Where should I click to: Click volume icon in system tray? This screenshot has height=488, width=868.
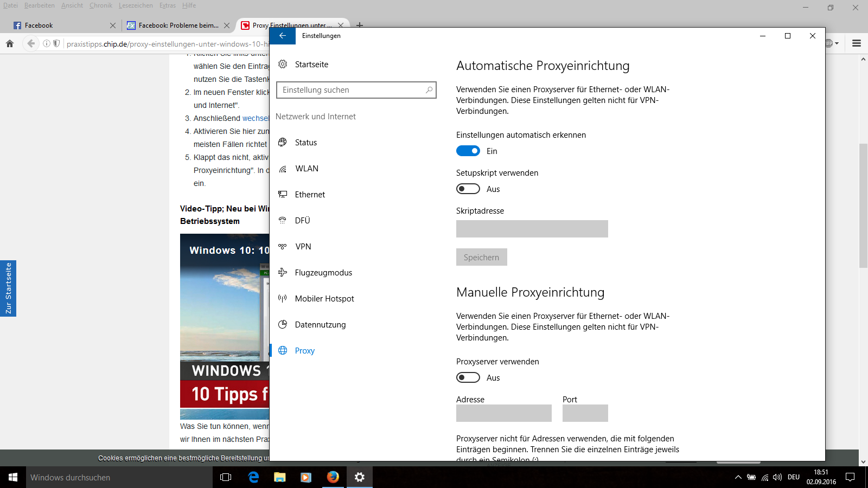click(x=777, y=477)
